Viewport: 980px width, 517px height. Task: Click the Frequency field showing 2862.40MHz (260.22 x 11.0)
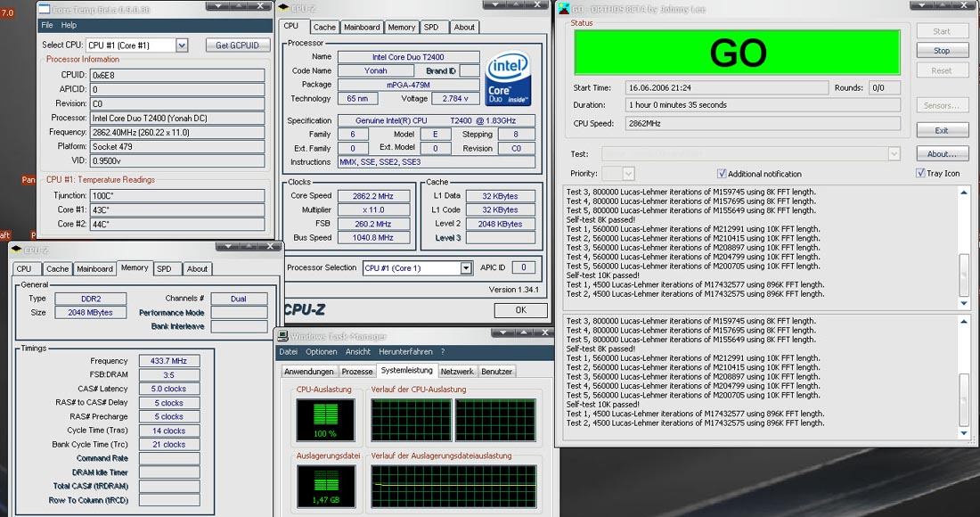click(177, 132)
